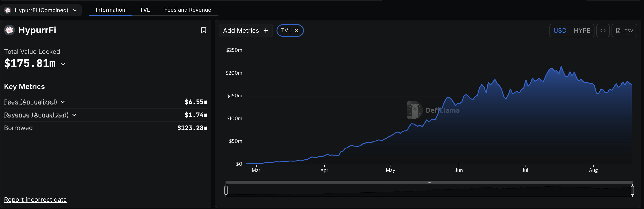This screenshot has width=644, height=209.
Task: Click the Total Value Locked label
Action: tap(32, 52)
